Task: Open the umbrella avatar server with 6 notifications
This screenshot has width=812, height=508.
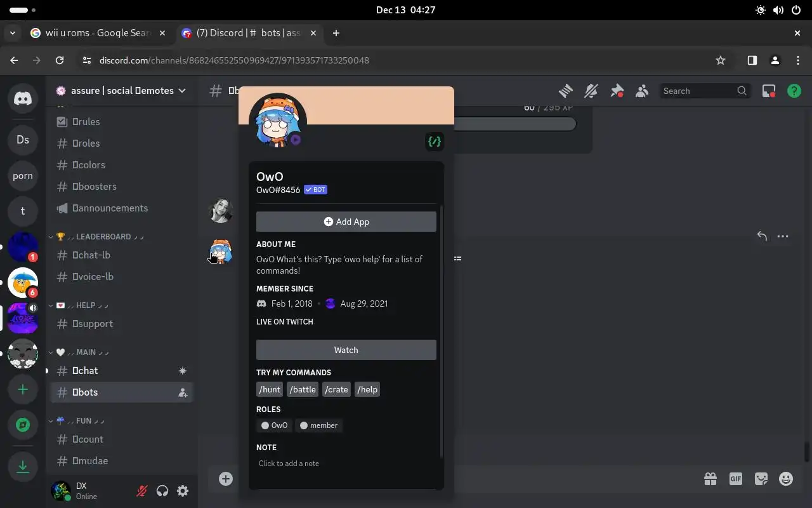Action: (23, 283)
